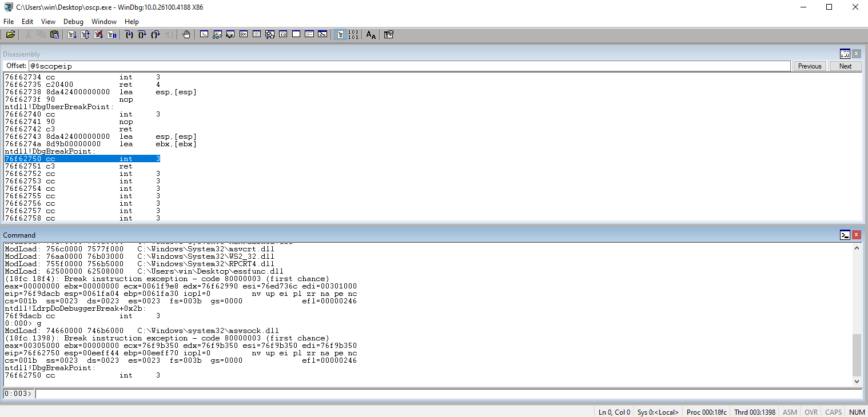868x417 pixels.
Task: Open the View menu
Action: point(48,22)
